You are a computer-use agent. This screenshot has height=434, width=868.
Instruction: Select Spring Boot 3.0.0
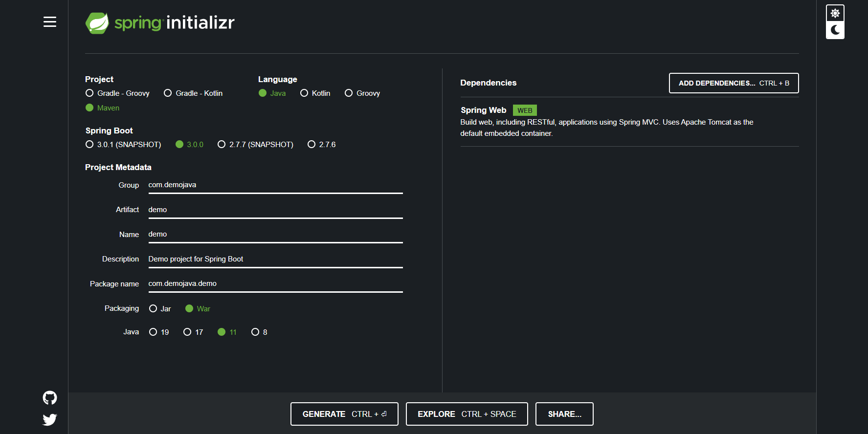(x=189, y=145)
